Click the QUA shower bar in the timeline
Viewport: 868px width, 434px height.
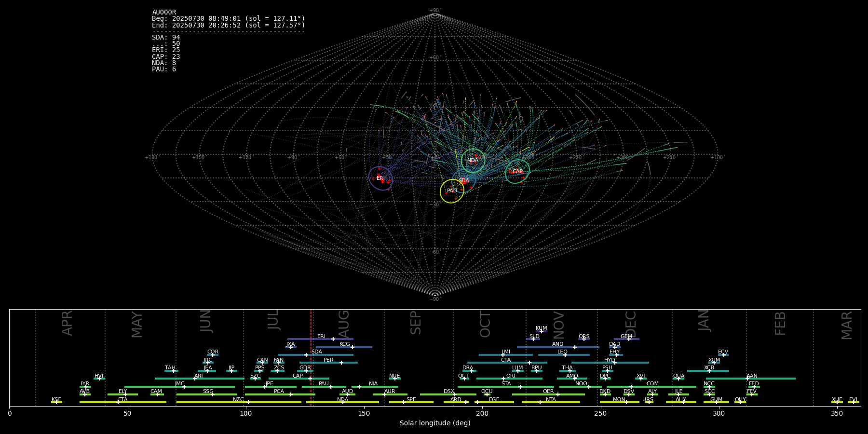coord(678,379)
